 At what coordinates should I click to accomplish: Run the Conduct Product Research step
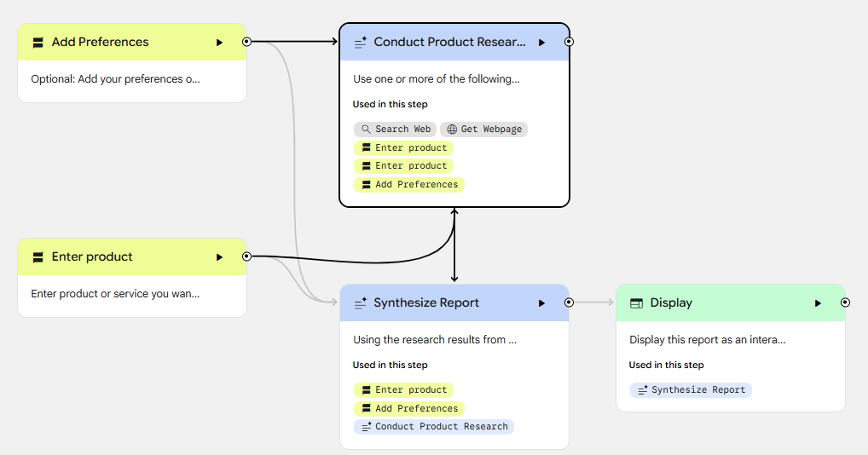(x=541, y=42)
